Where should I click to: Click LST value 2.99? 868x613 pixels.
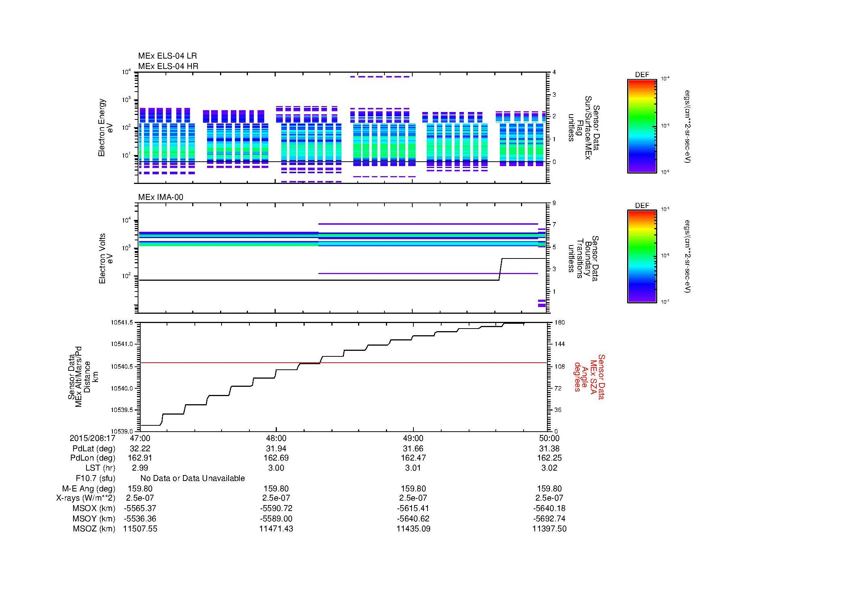(x=140, y=468)
